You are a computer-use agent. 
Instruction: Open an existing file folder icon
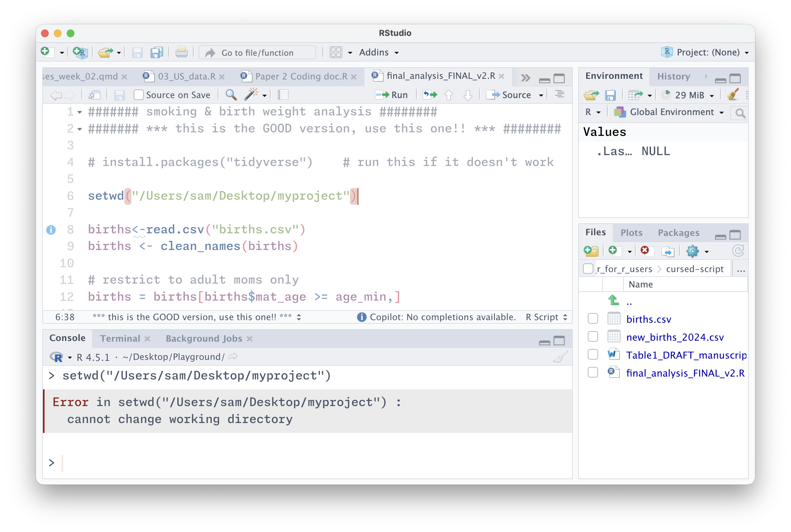point(105,52)
